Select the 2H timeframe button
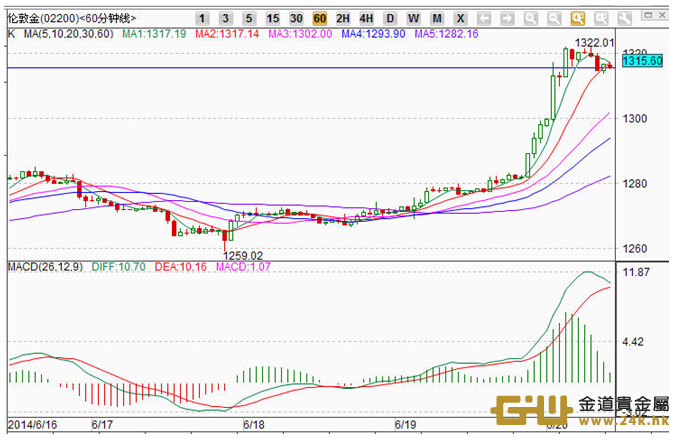 343,19
